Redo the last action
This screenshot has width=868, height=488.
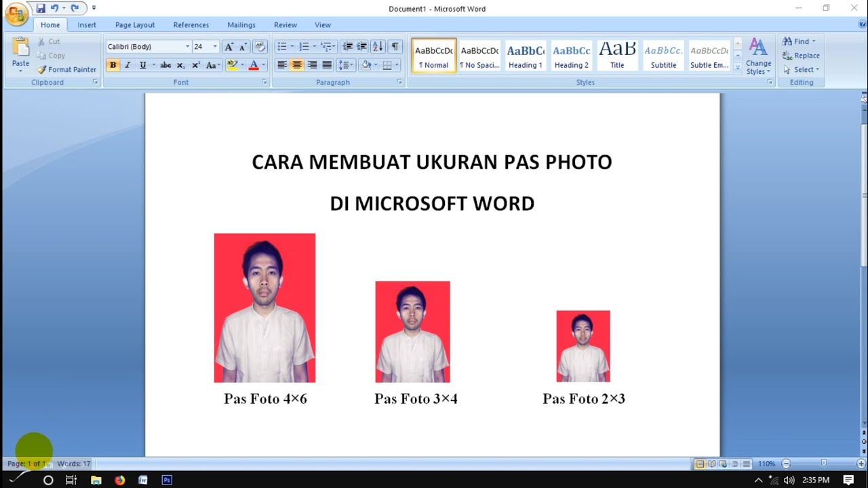[75, 8]
